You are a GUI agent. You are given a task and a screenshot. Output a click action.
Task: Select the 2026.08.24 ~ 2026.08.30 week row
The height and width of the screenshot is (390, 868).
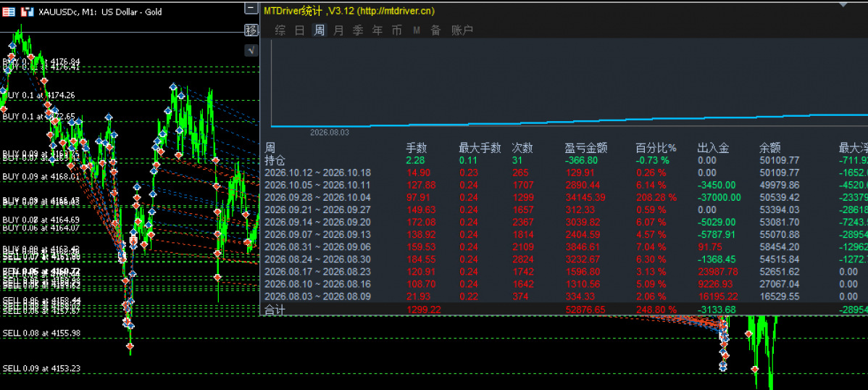coord(564,260)
